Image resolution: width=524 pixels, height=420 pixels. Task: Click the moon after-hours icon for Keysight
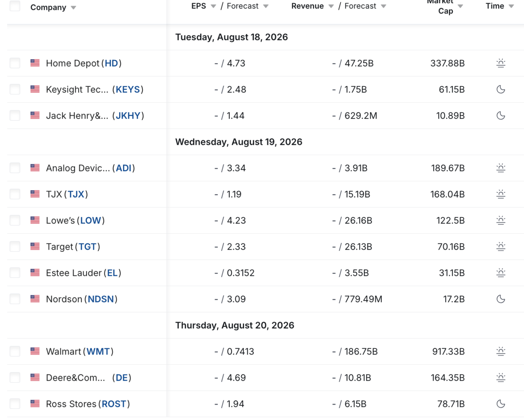[501, 89]
